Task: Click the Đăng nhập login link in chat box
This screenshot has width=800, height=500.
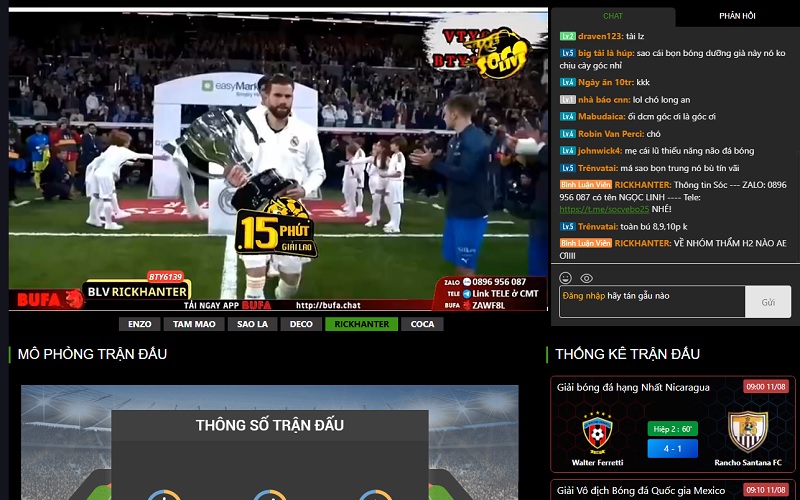Action: [581, 296]
